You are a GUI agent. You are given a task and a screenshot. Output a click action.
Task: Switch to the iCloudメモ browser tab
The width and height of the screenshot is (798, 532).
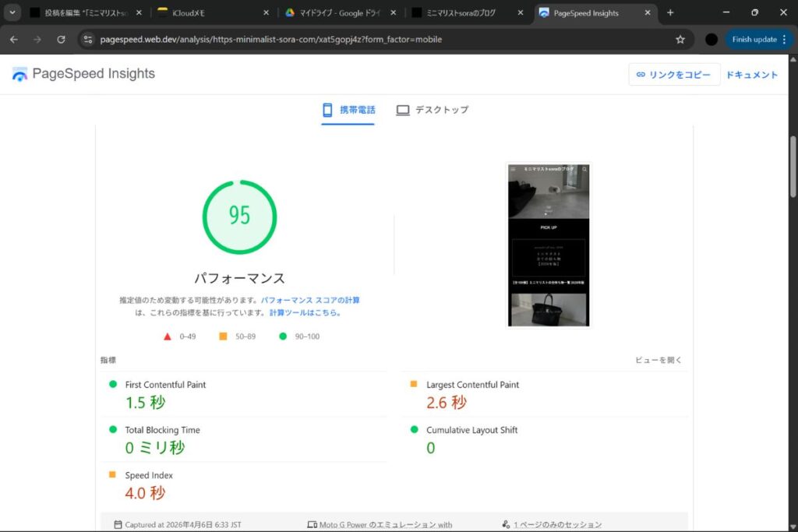click(210, 12)
